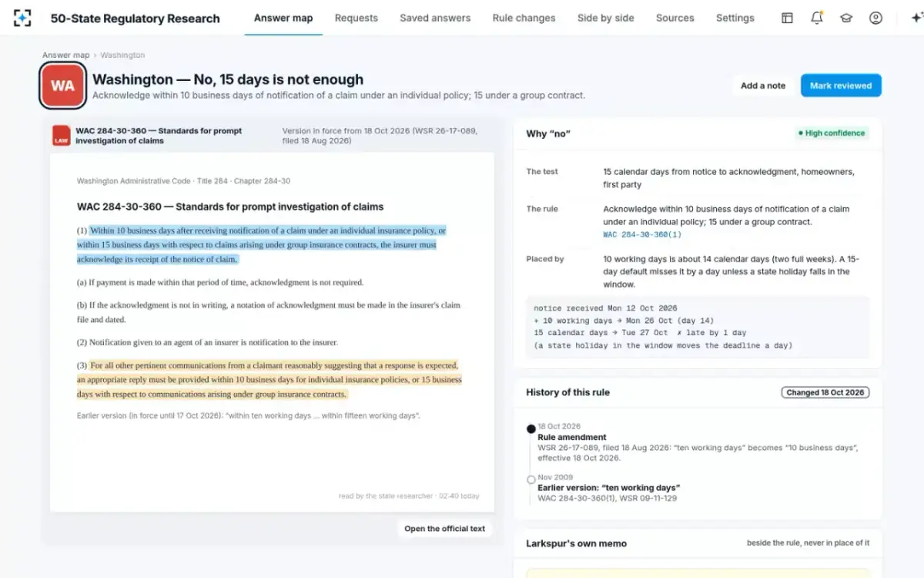Open the official text of the rule
The height and width of the screenshot is (578, 924).
(445, 529)
